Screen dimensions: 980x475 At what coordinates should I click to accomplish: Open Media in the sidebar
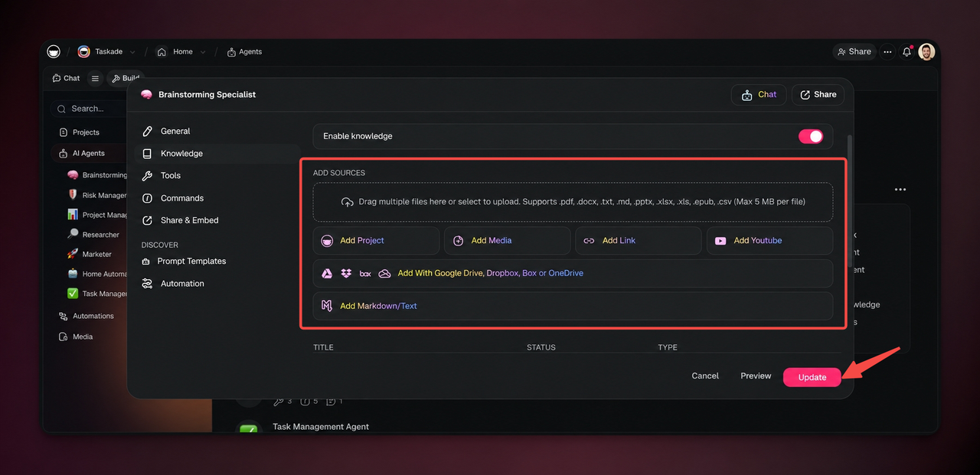[x=77, y=337]
